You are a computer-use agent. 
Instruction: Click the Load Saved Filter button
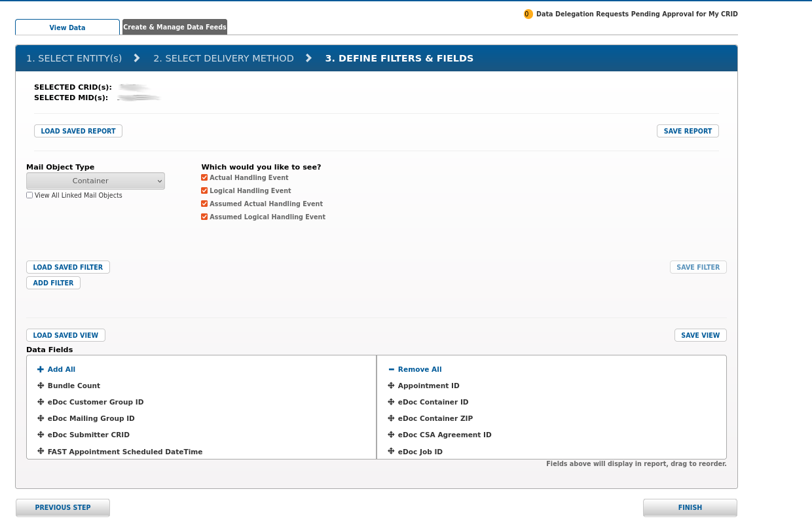[68, 267]
